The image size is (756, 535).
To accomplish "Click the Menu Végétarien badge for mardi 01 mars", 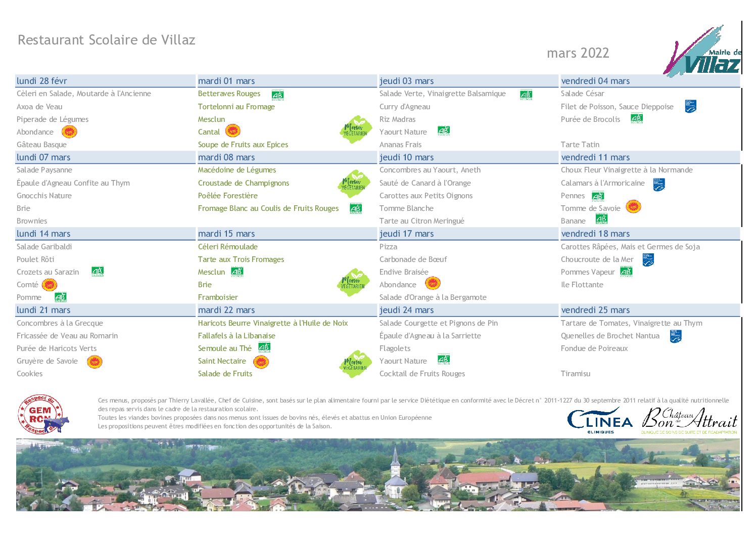I will (x=356, y=129).
